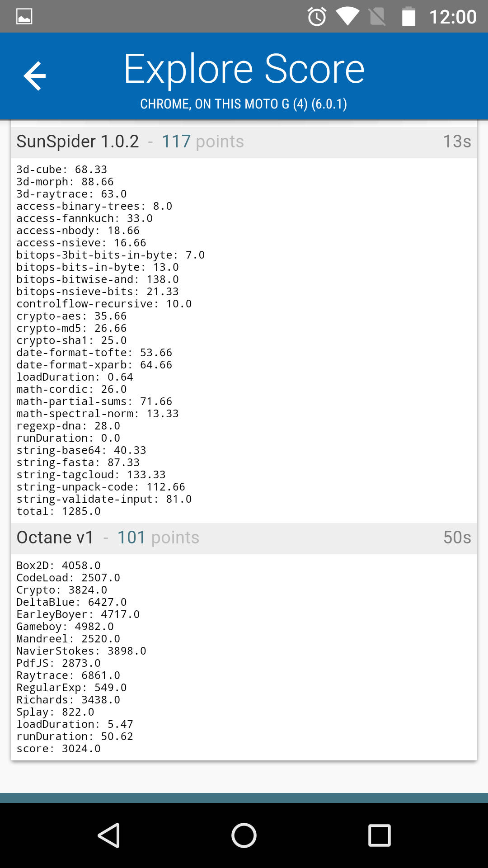488x868 pixels.
Task: Collapse the SunSpider 1.0.2 section header
Action: [x=244, y=142]
